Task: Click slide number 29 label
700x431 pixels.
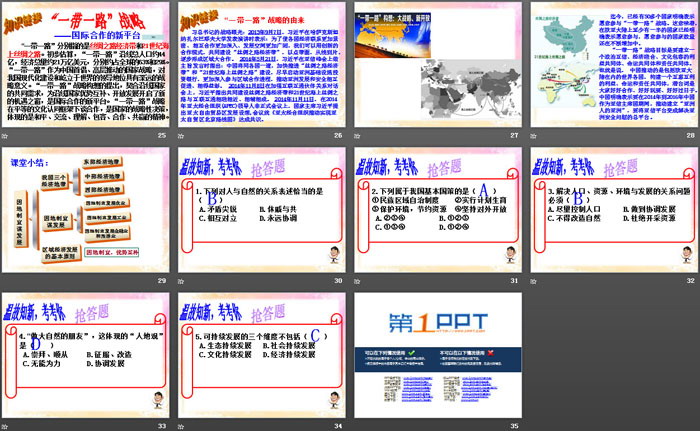Action: point(162,280)
